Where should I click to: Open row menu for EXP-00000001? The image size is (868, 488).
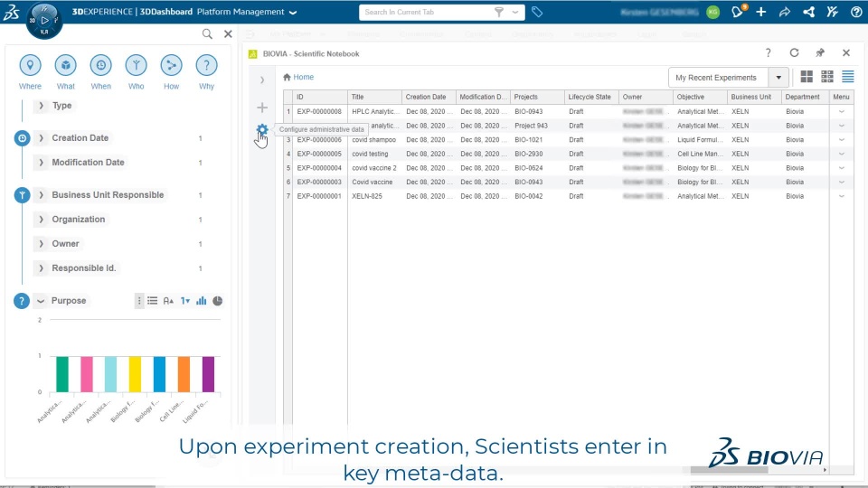click(x=842, y=196)
